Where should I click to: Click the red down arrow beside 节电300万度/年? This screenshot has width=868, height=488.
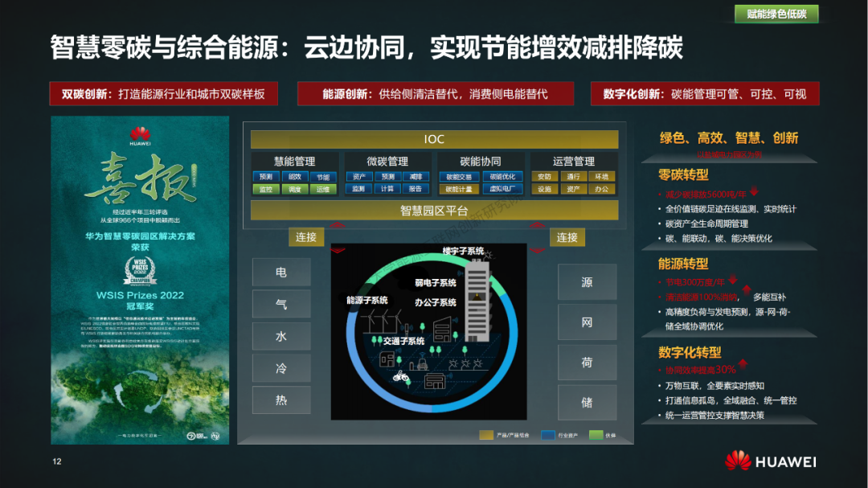pos(733,279)
